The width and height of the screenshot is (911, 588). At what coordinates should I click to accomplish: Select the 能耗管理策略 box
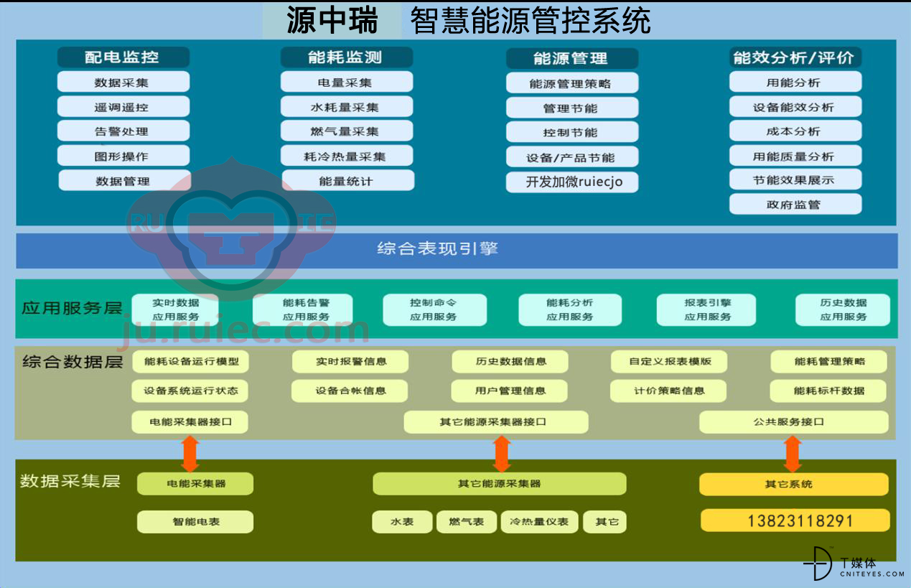(x=829, y=361)
